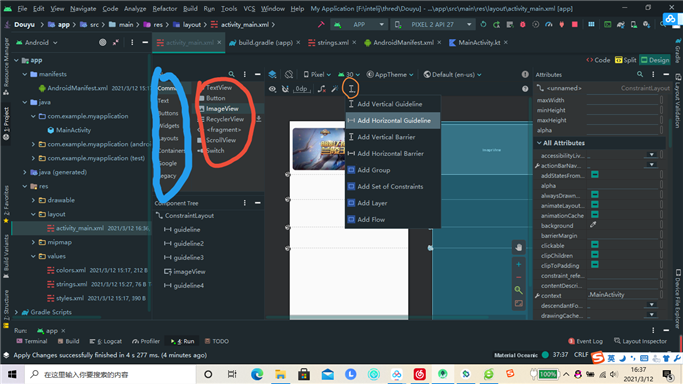Click the Guidelines tool icon
This screenshot has width=683, height=384.
(x=351, y=89)
